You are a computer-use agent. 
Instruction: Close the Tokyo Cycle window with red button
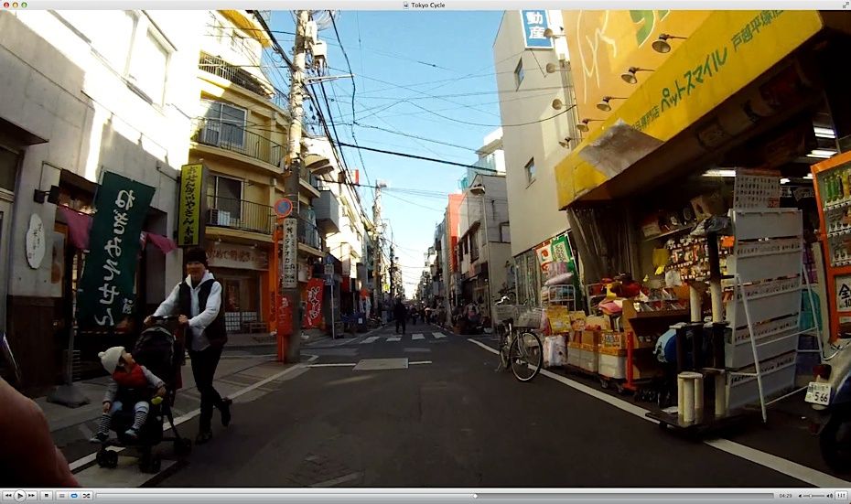tap(6, 5)
